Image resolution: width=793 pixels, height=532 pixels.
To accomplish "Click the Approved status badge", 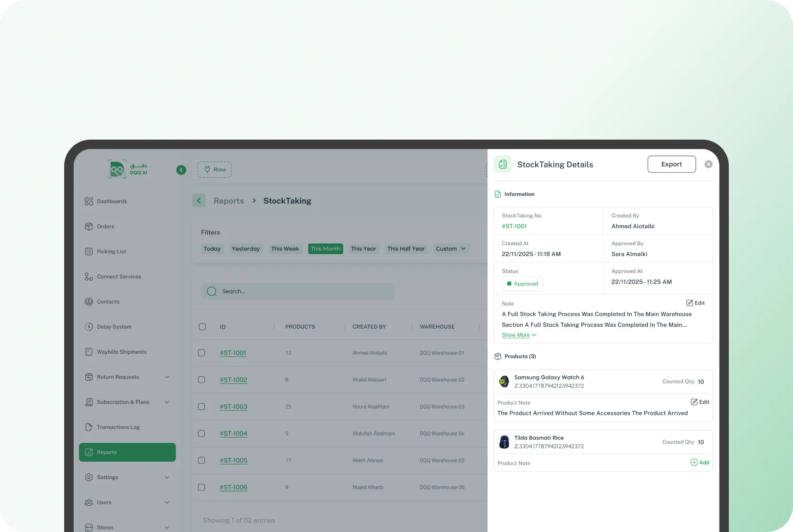I will [523, 284].
